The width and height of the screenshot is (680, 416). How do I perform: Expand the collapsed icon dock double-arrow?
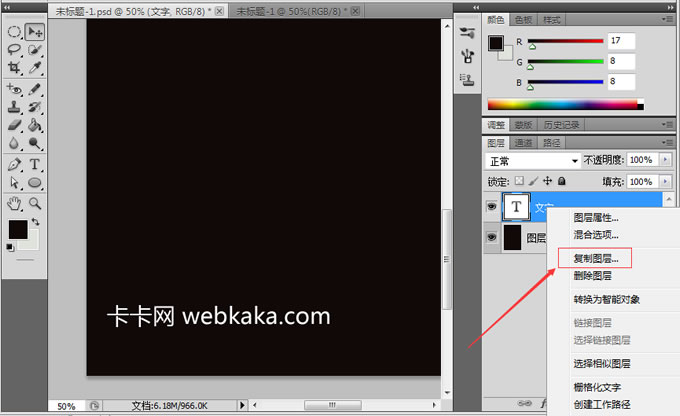click(x=477, y=7)
